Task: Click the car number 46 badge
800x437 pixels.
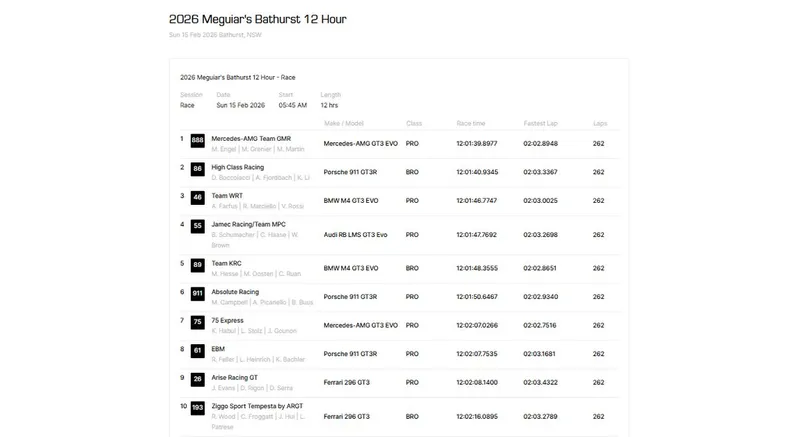Action: tap(197, 198)
